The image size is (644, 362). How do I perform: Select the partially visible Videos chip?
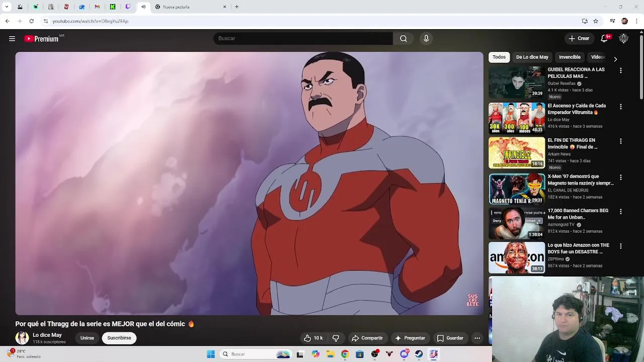pos(597,57)
